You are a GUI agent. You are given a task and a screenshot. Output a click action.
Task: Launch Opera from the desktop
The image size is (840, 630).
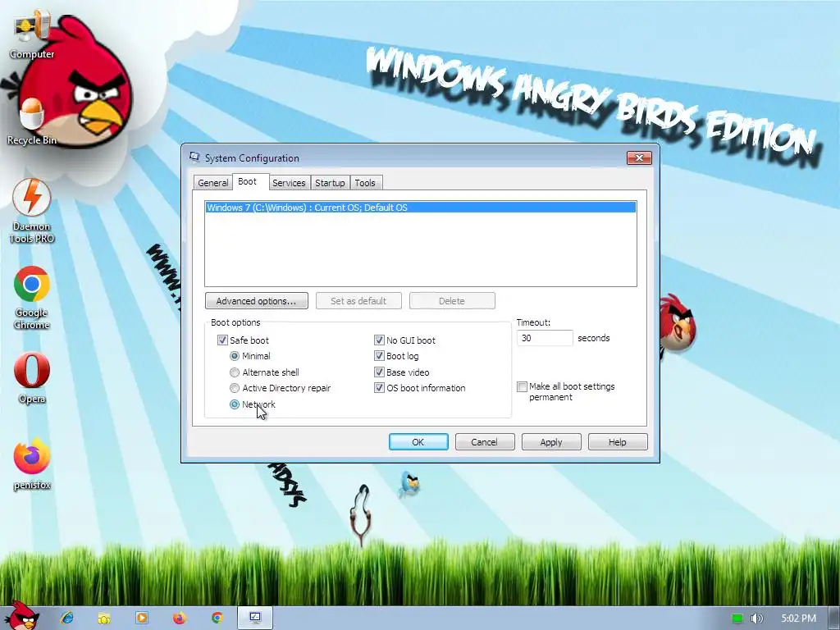click(x=32, y=377)
